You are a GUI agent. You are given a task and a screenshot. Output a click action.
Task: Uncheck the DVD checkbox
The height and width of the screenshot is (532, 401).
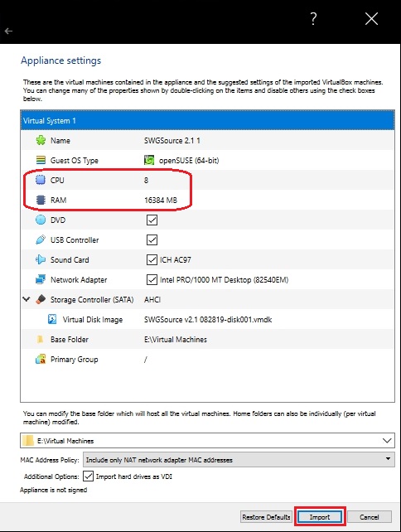point(152,220)
